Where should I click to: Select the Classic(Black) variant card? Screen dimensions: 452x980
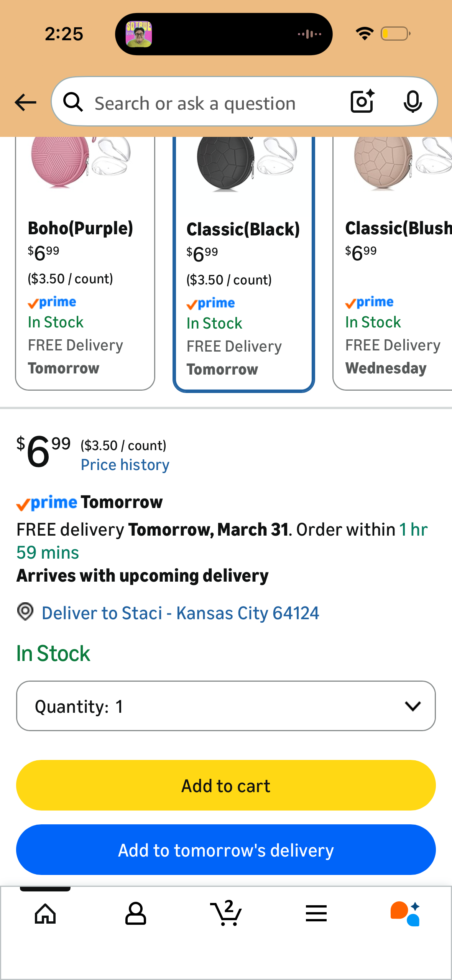coord(244,264)
